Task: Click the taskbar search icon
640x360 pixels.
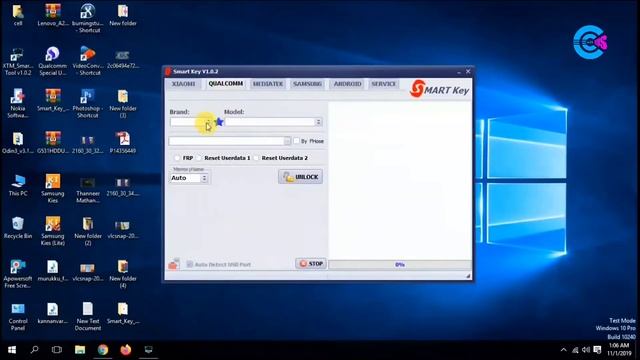Action: [x=35, y=350]
